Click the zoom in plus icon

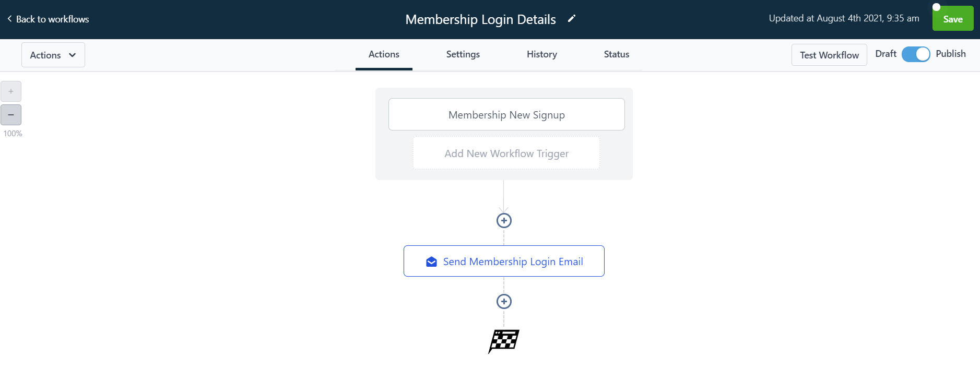point(11,91)
